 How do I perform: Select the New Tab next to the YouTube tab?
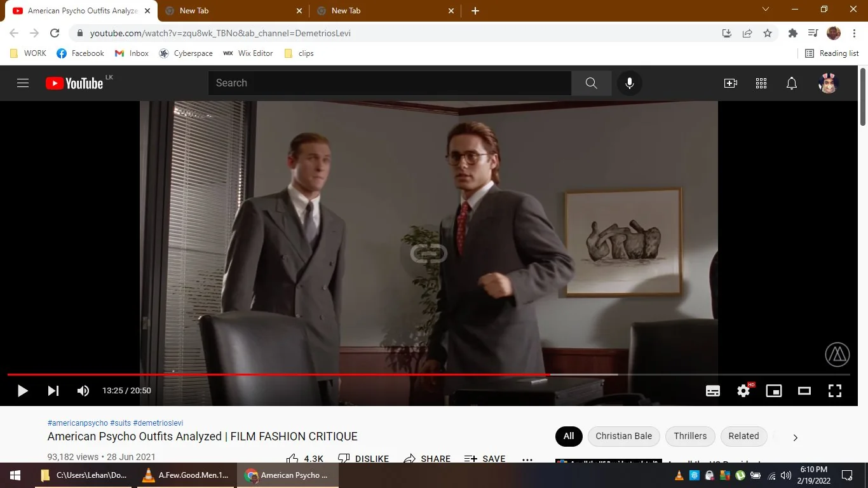233,11
